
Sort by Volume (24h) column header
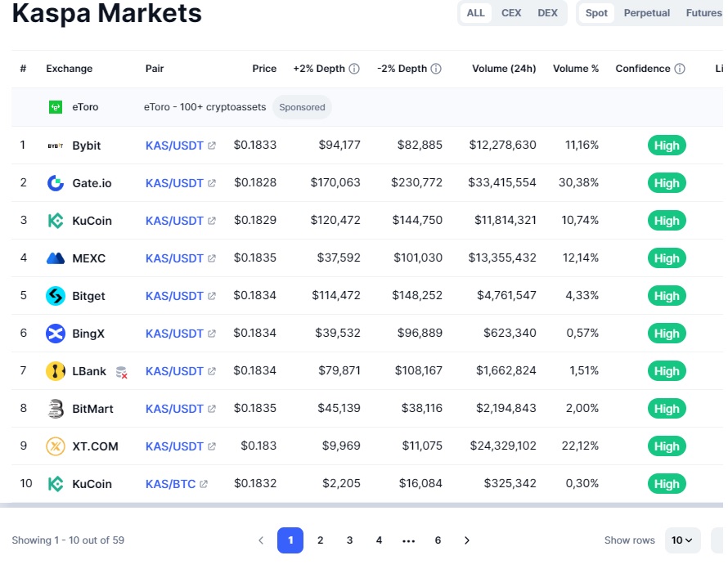(x=504, y=69)
